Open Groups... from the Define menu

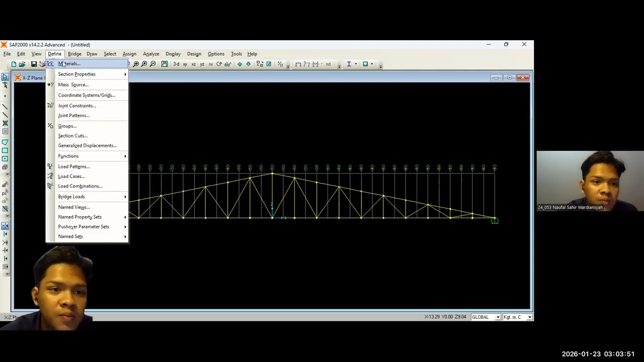(x=87, y=126)
